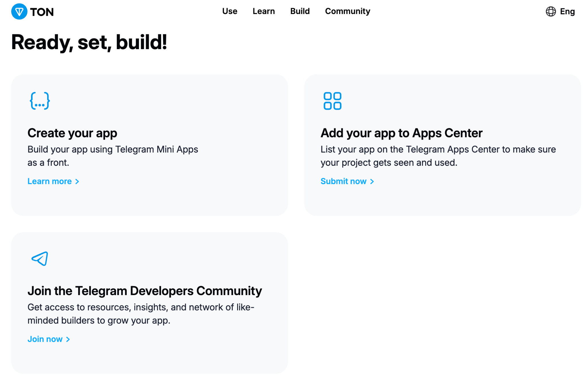Click the curly braces code icon
This screenshot has height=385, width=588.
40,101
